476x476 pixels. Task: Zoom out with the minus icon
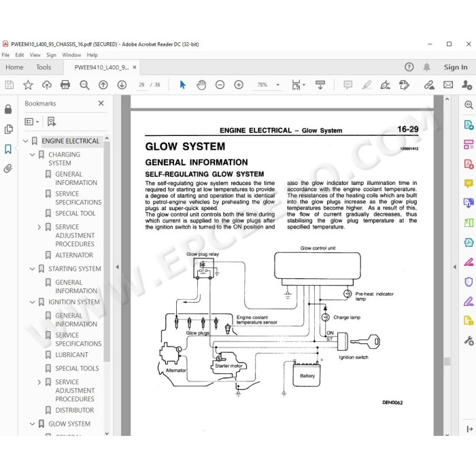tap(220, 85)
